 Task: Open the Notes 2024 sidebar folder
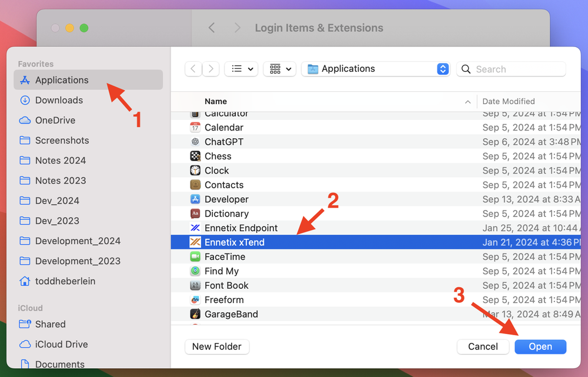click(88, 161)
